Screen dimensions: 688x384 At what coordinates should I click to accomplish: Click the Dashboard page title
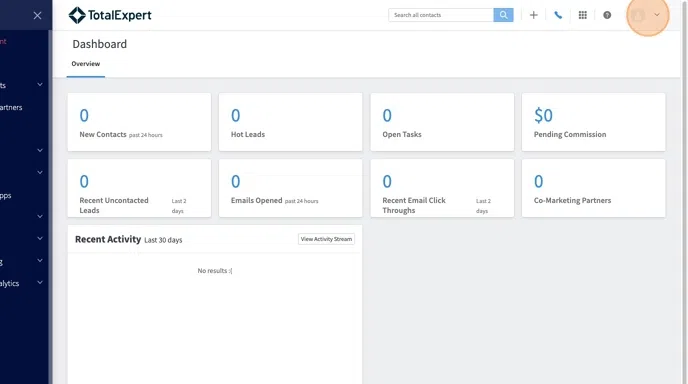point(100,44)
